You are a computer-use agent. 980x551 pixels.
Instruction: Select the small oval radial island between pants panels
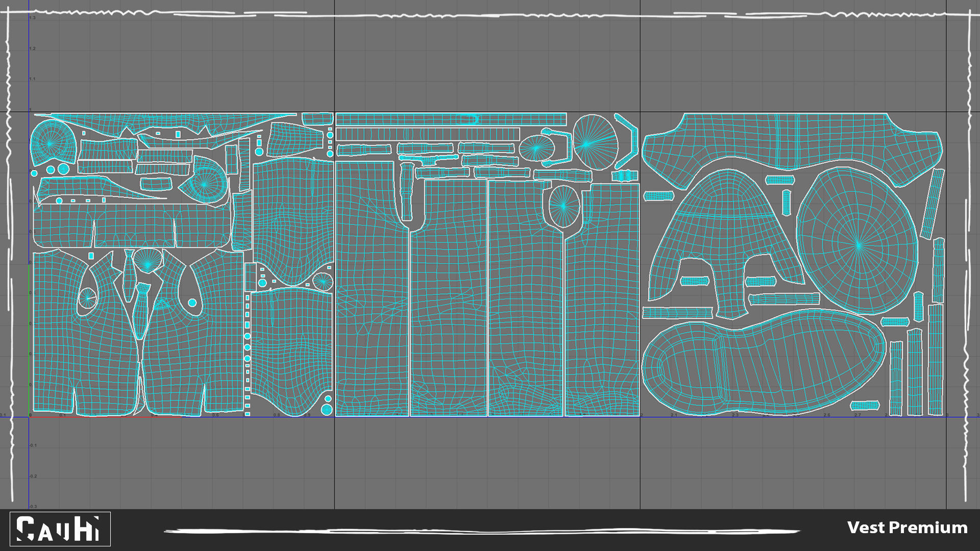pyautogui.click(x=563, y=206)
